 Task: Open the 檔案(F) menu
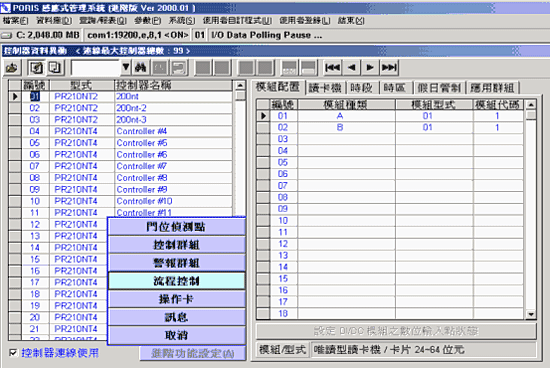[x=15, y=21]
